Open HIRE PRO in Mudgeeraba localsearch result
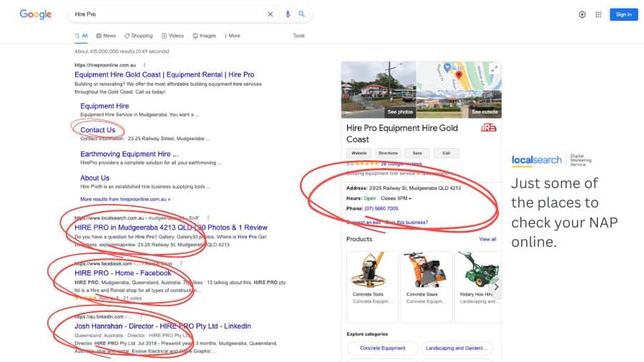Viewport: 644px width, 362px height. tap(171, 228)
